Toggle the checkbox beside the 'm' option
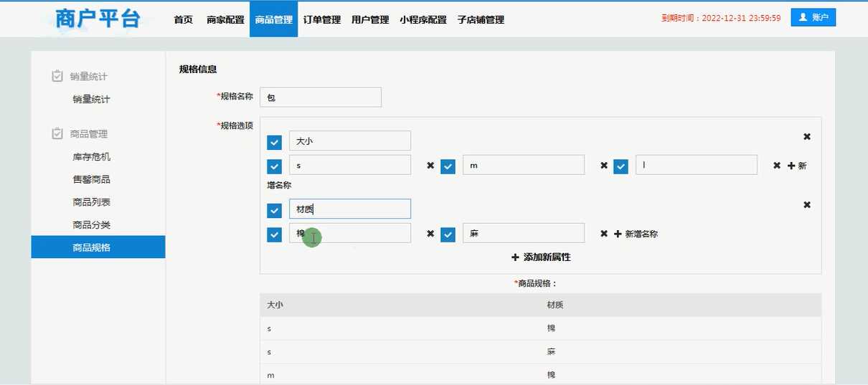Image resolution: width=868 pixels, height=385 pixels. click(448, 166)
